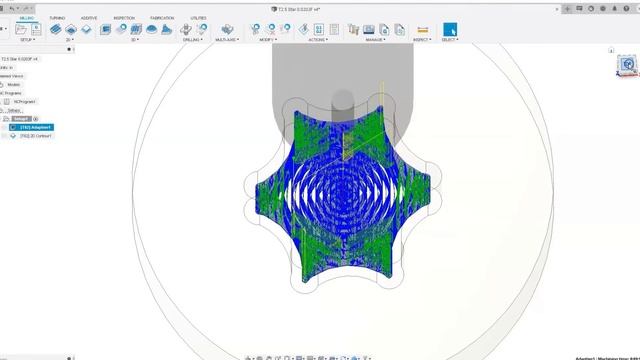Switch to the MILLING tab

pos(27,18)
